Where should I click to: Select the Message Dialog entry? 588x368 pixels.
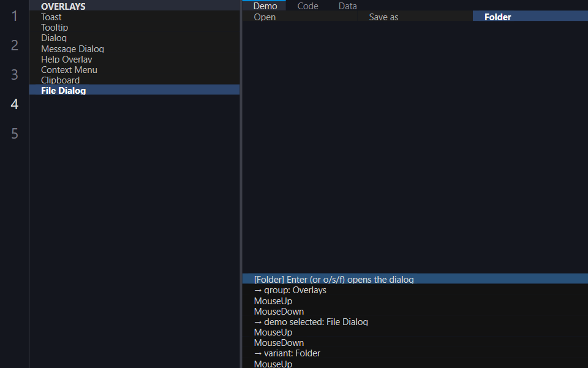coord(134,48)
